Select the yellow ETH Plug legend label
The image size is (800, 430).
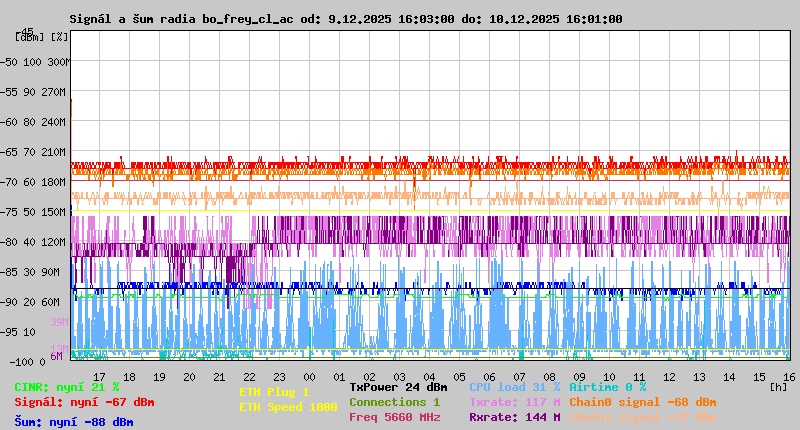click(274, 392)
